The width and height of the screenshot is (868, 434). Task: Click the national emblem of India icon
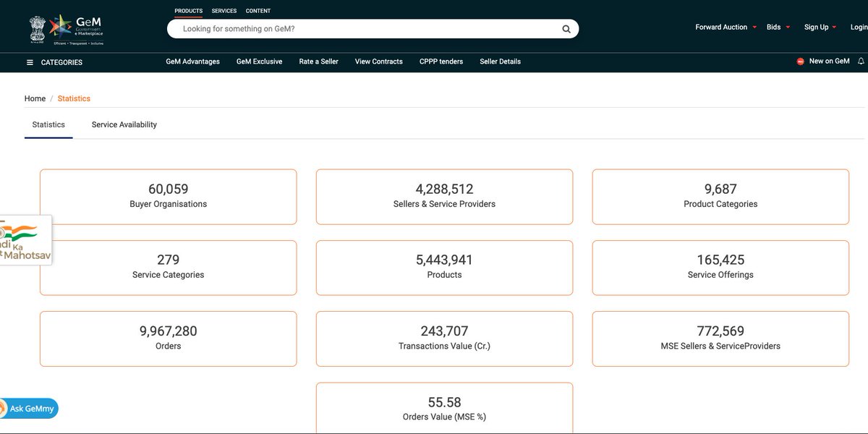[37, 29]
